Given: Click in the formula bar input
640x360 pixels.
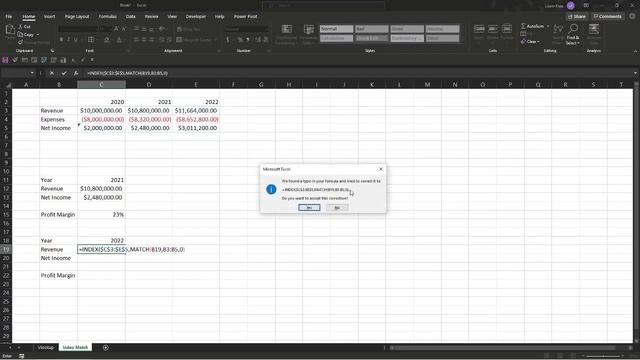Looking at the screenshot, I should (x=357, y=73).
